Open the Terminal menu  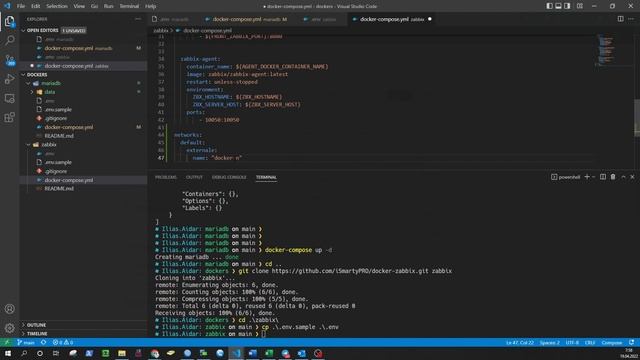129,6
